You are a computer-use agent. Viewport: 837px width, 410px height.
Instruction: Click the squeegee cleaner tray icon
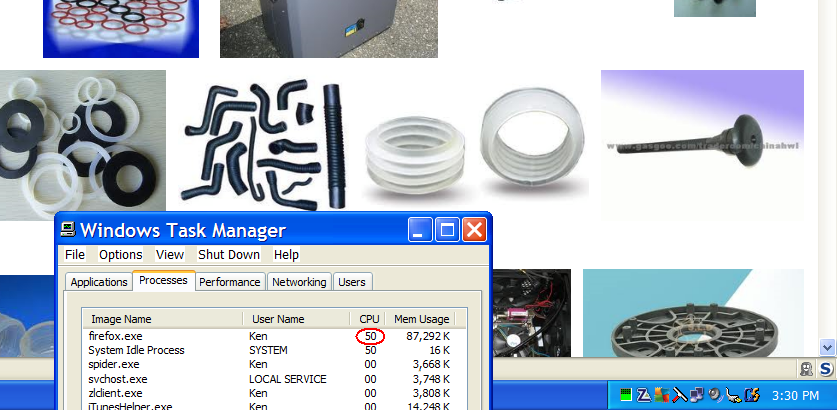click(679, 395)
